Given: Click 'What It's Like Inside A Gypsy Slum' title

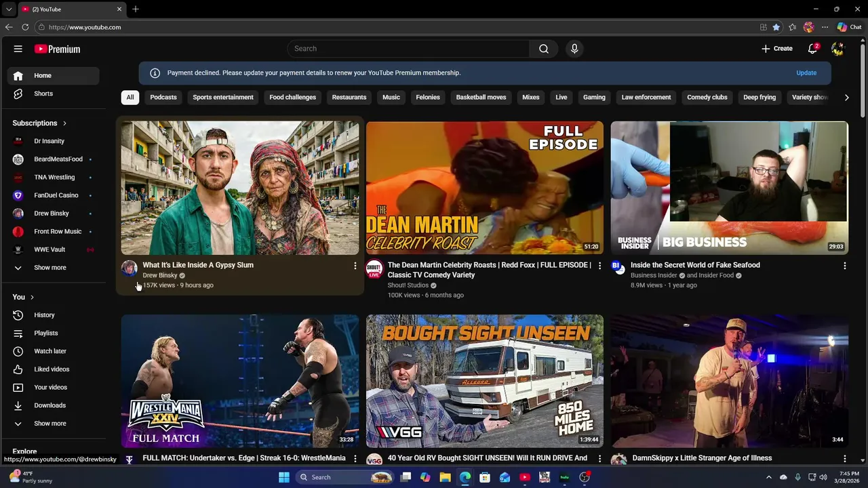Looking at the screenshot, I should coord(198,265).
